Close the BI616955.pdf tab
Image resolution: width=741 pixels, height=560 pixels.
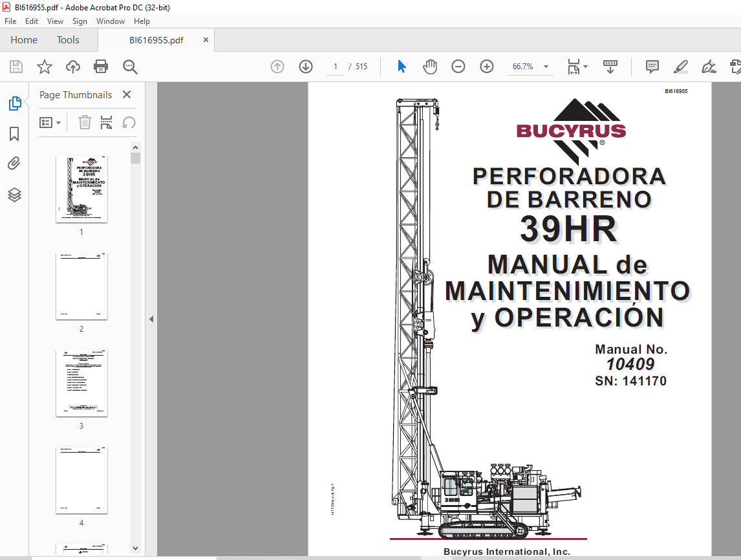[x=206, y=40]
